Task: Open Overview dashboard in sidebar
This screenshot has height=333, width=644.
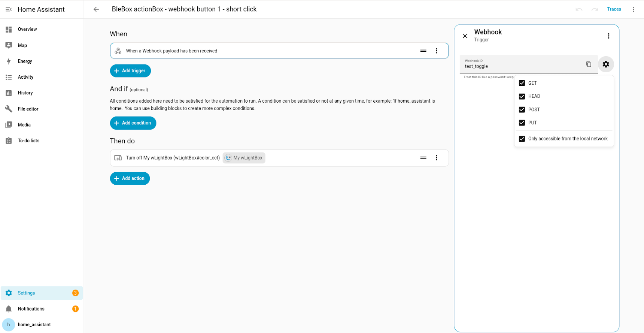Action: [x=42, y=29]
